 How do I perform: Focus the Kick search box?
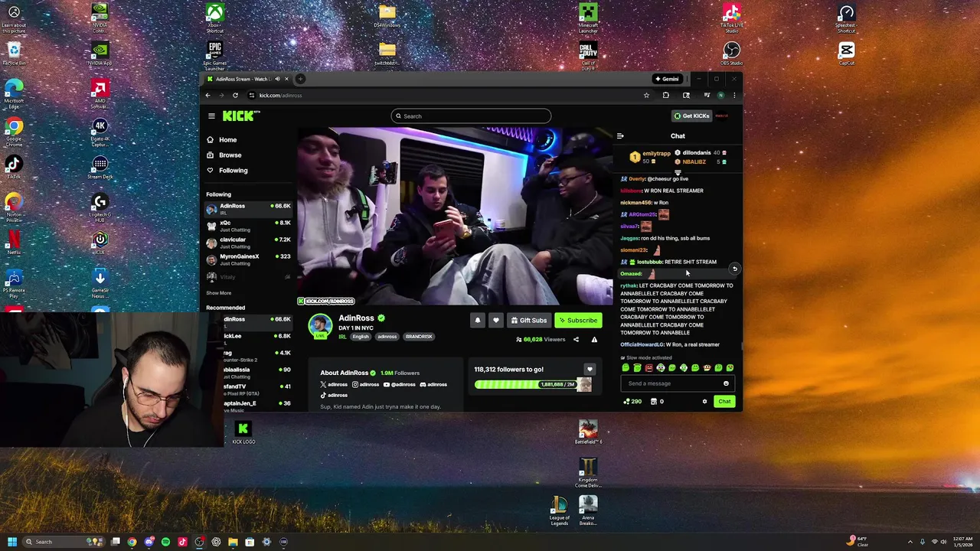coord(471,116)
